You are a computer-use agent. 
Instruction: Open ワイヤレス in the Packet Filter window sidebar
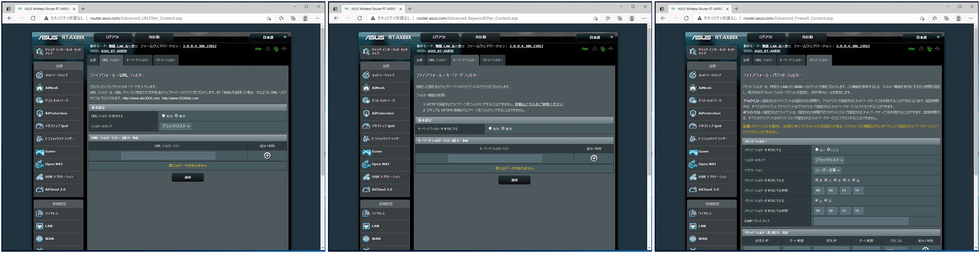coord(712,214)
